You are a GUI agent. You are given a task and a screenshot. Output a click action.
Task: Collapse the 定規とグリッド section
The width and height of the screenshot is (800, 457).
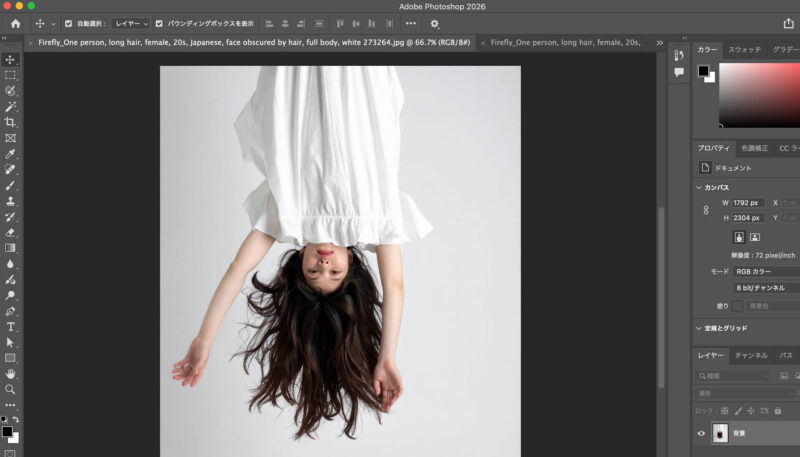point(699,328)
